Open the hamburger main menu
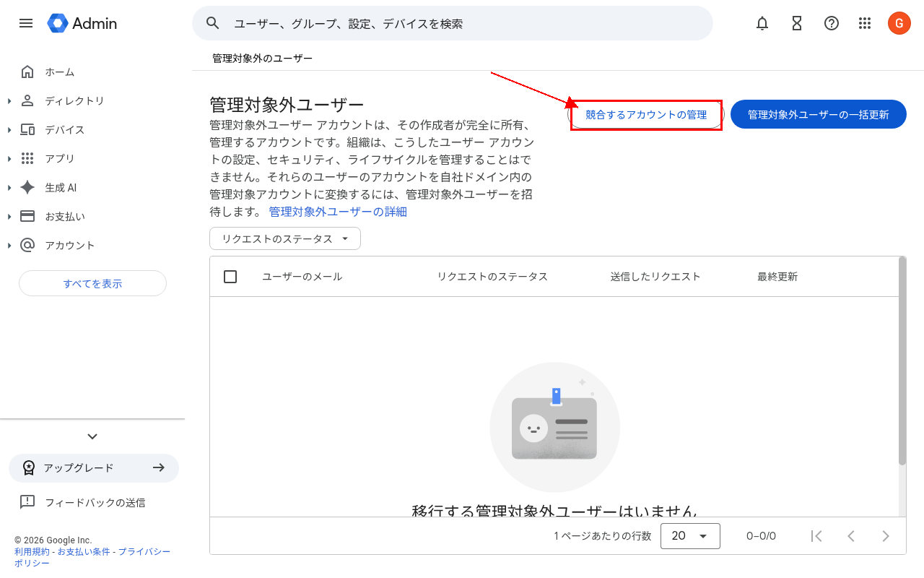924x578 pixels. click(x=26, y=23)
